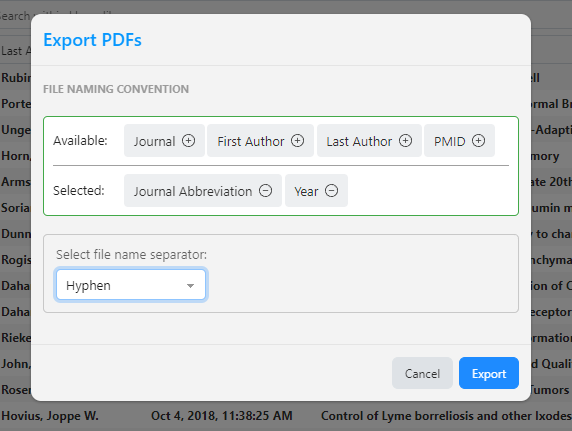Select the Journal chip label

(154, 141)
